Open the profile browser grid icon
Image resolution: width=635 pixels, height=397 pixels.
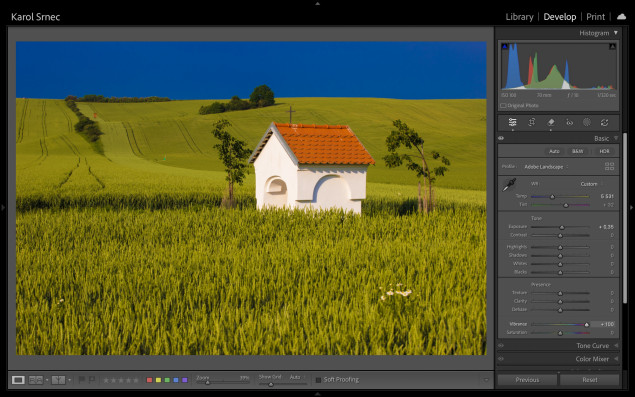tap(609, 166)
